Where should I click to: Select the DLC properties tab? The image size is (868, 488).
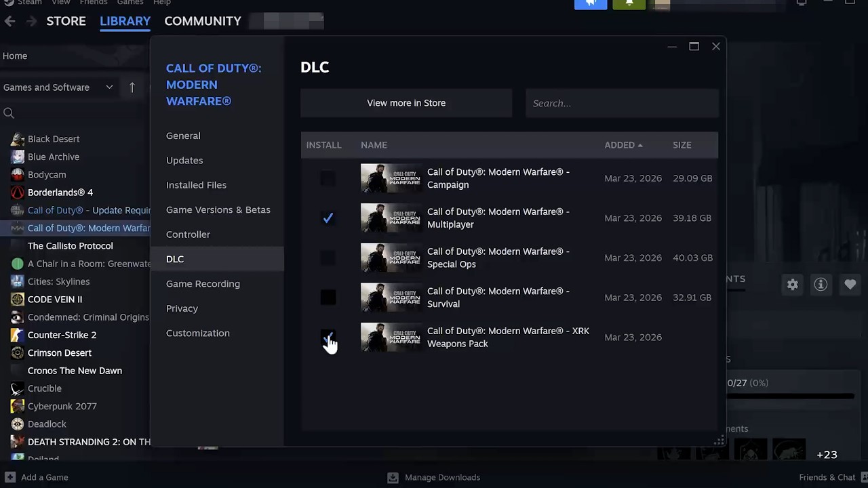pyautogui.click(x=217, y=259)
